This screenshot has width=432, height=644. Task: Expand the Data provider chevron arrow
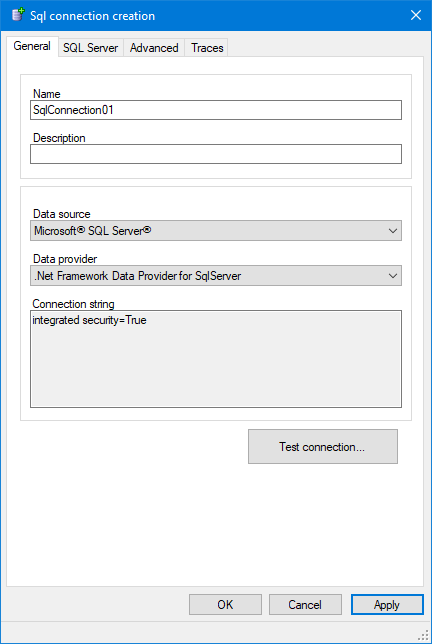coord(393,276)
